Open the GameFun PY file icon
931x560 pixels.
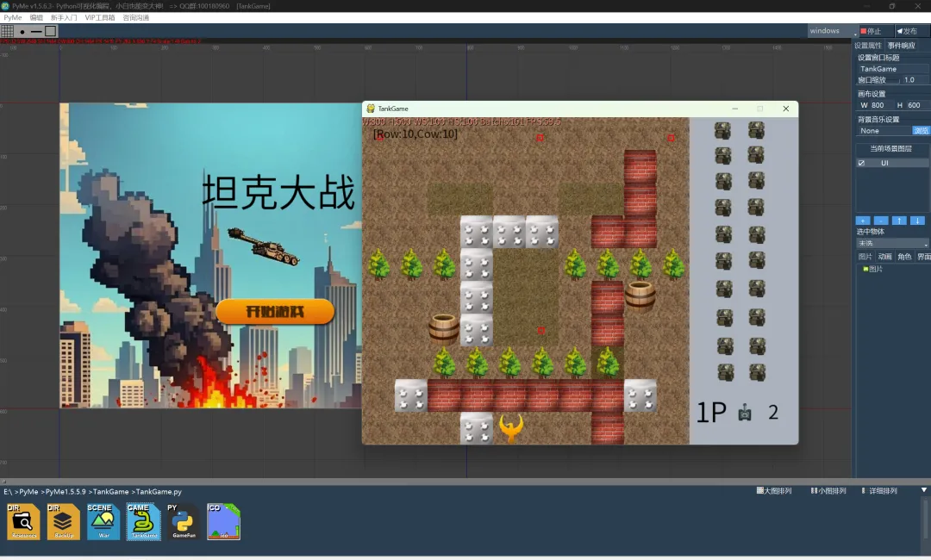click(184, 521)
